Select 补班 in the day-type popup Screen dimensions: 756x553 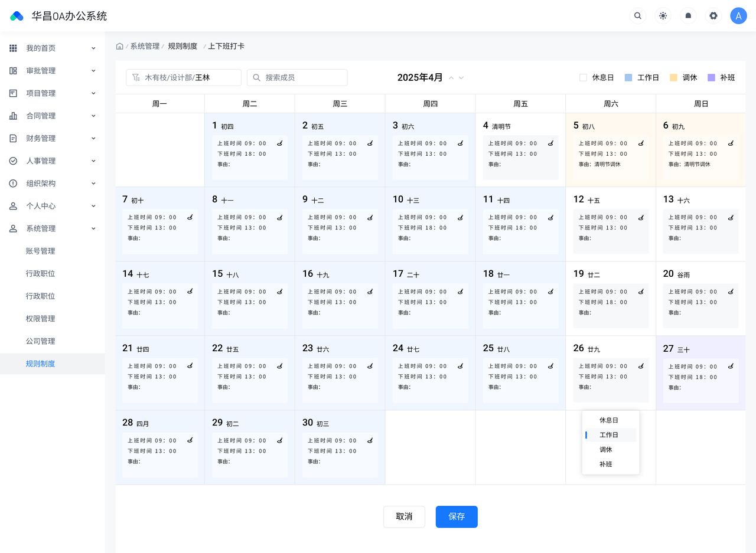coord(605,464)
